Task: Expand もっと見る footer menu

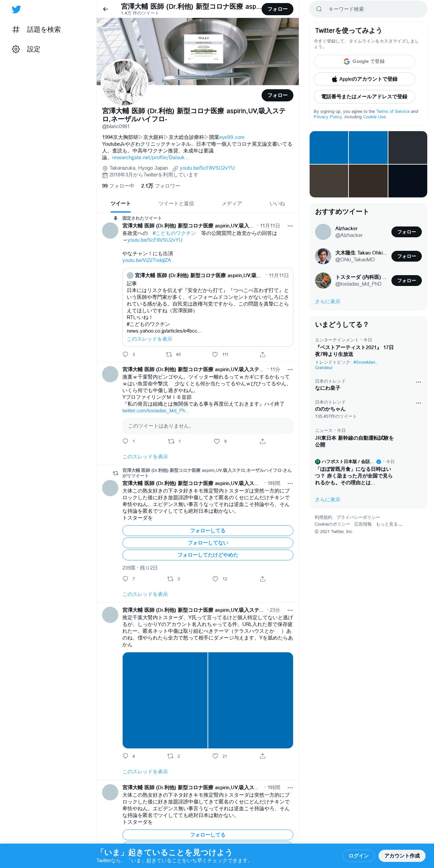Action: 389,524
